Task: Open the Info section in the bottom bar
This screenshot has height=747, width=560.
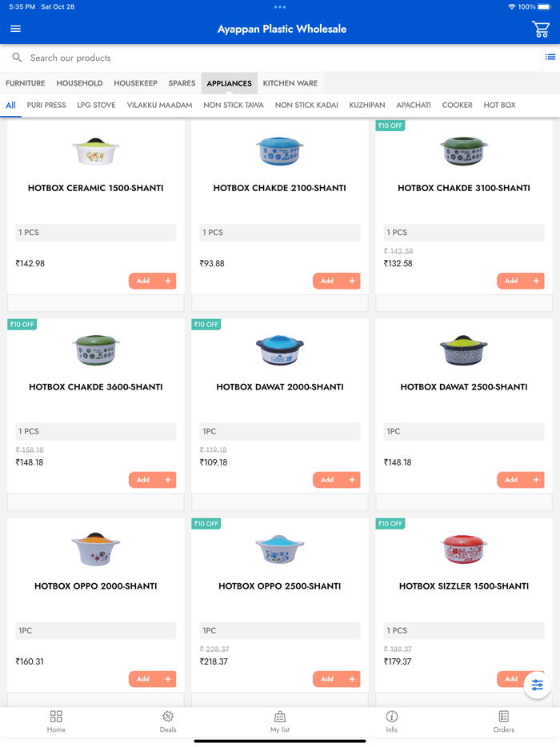Action: (391, 721)
